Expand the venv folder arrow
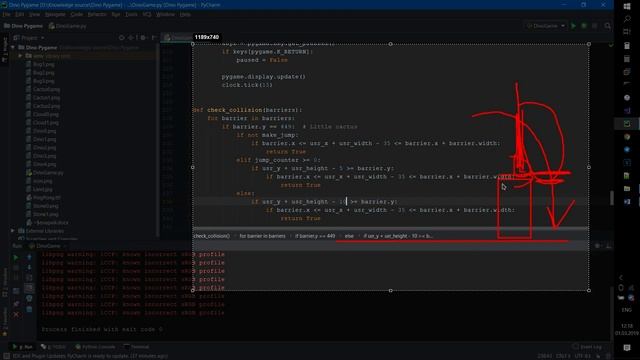 click(x=20, y=56)
